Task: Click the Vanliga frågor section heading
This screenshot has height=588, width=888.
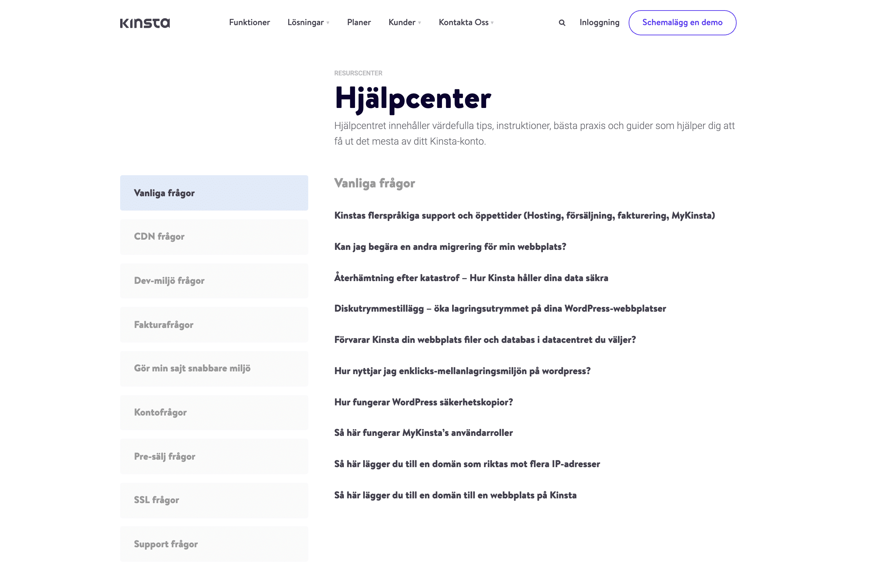Action: 374,183
